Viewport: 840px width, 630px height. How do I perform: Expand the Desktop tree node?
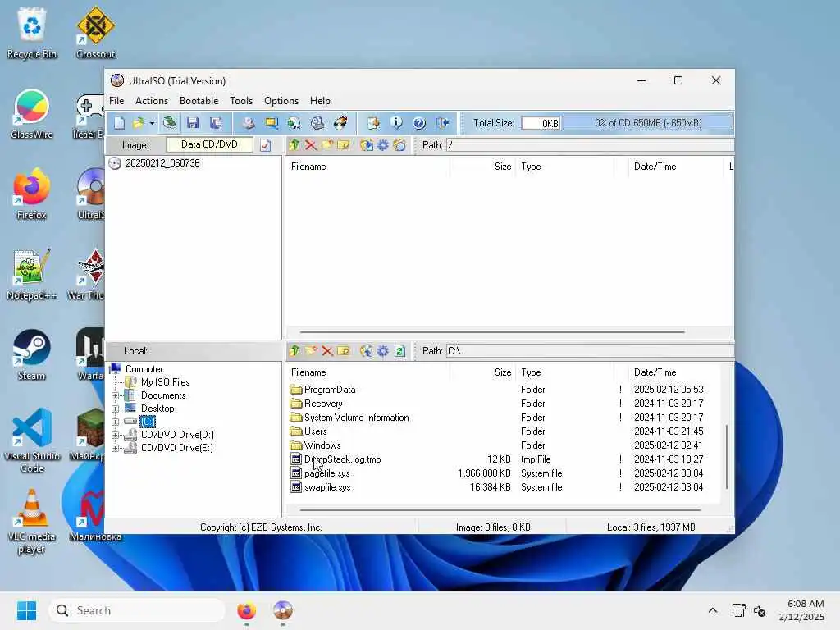pyautogui.click(x=115, y=409)
